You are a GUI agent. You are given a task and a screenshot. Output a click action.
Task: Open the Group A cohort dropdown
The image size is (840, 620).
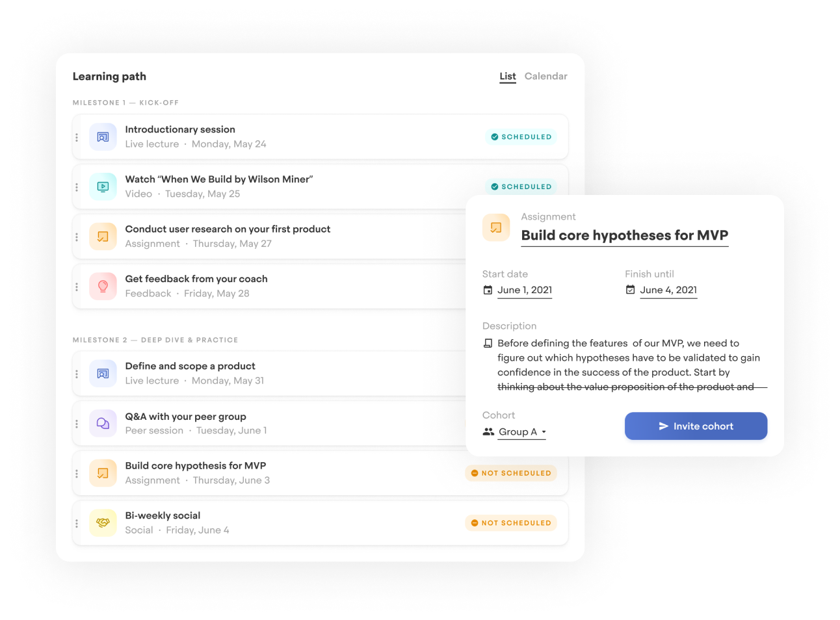[522, 432]
